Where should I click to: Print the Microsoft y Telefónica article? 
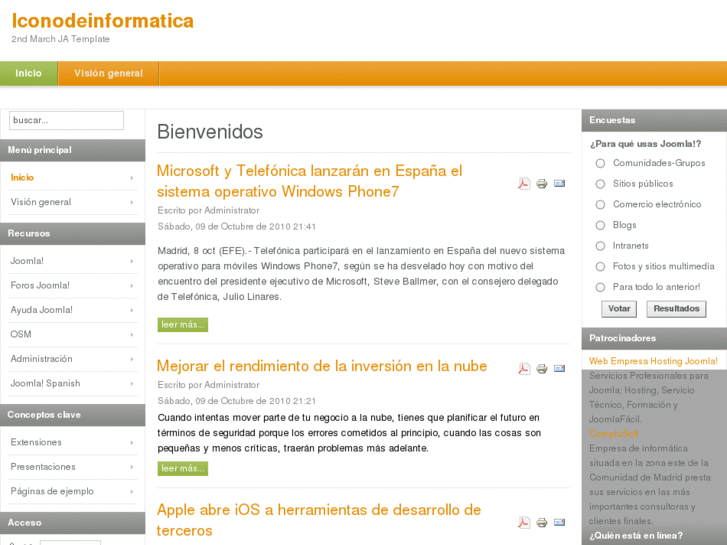(x=542, y=184)
